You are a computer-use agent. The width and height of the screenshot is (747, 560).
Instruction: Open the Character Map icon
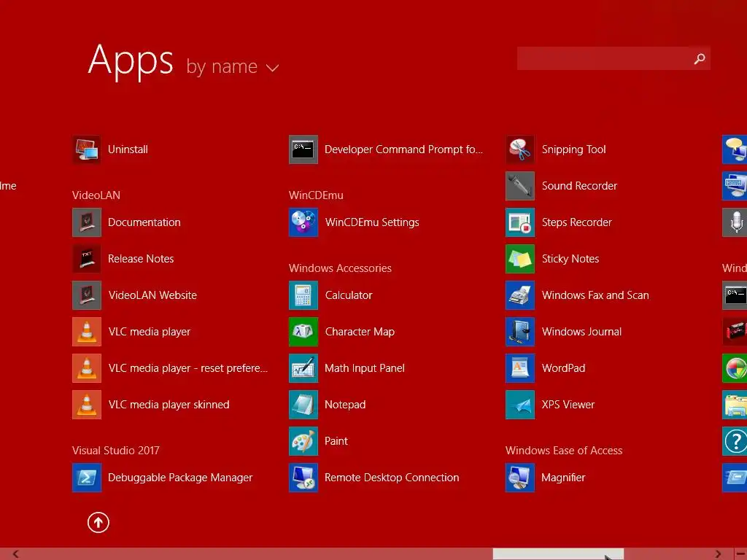[303, 332]
